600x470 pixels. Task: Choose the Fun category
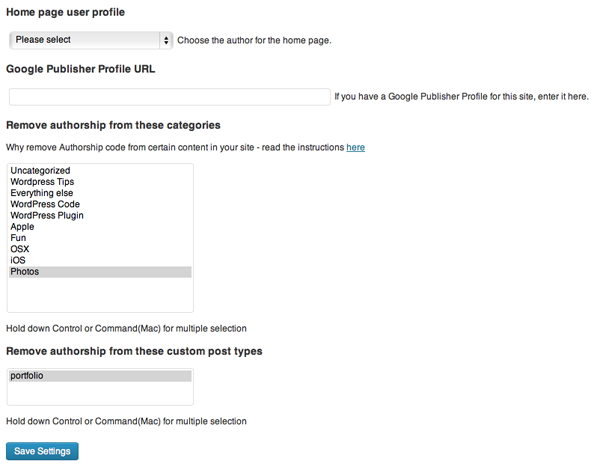(x=18, y=238)
